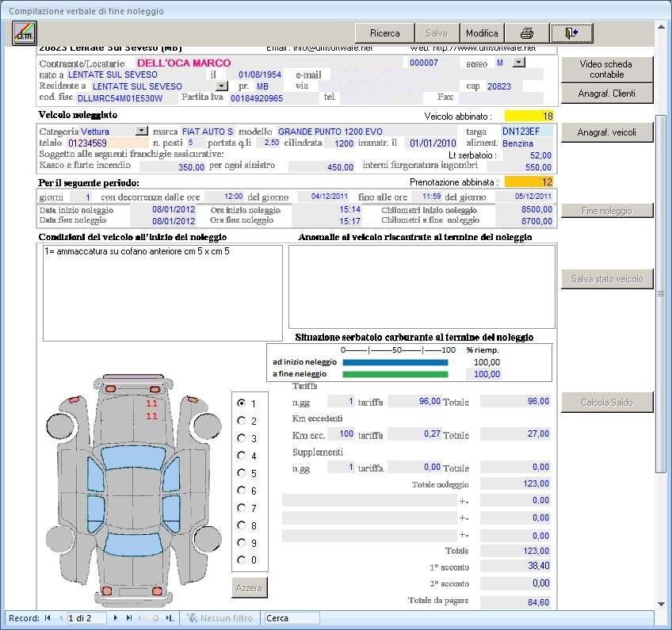Click the Km ecc. value 100
Image resolution: width=672 pixels, height=630 pixels.
(346, 433)
